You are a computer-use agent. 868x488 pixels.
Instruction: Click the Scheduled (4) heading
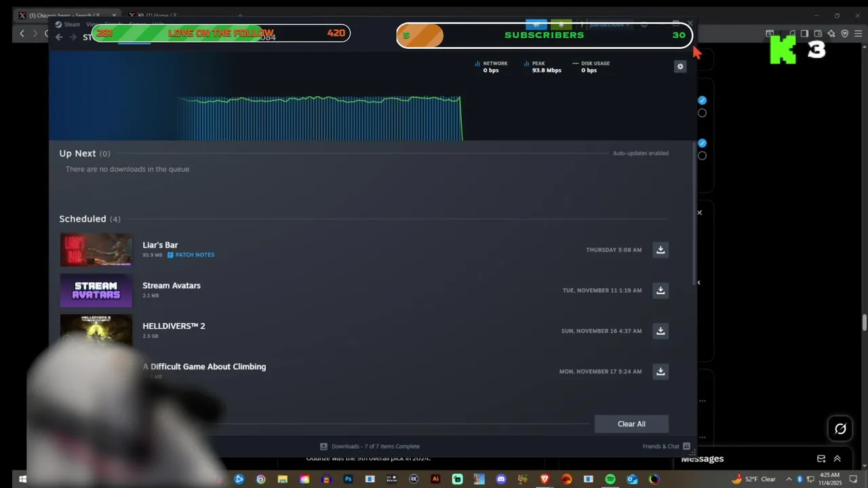pyautogui.click(x=90, y=219)
